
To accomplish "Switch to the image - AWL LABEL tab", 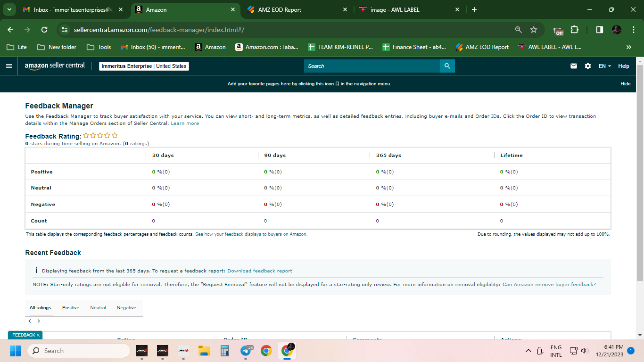I will (x=409, y=9).
